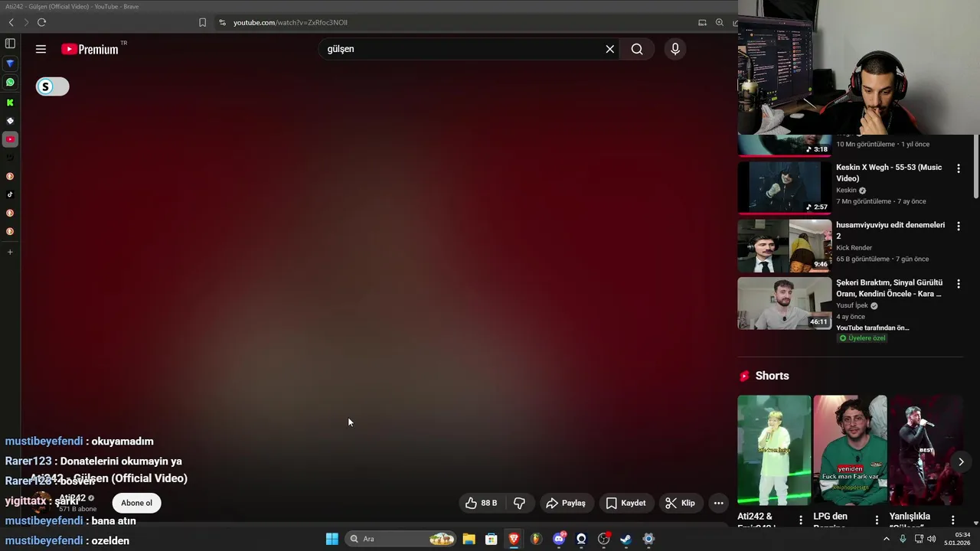Subscribe with the Abone ol button

pyautogui.click(x=137, y=503)
